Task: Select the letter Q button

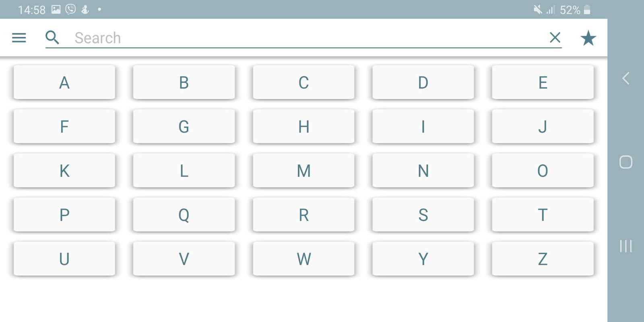Action: pos(184,215)
